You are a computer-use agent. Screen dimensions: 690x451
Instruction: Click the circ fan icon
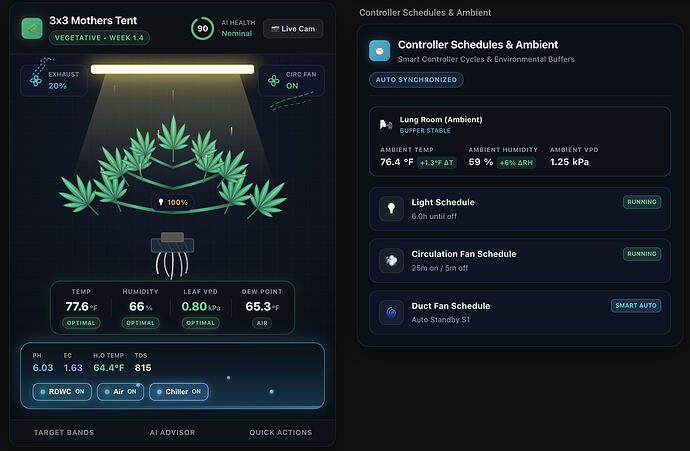(274, 81)
